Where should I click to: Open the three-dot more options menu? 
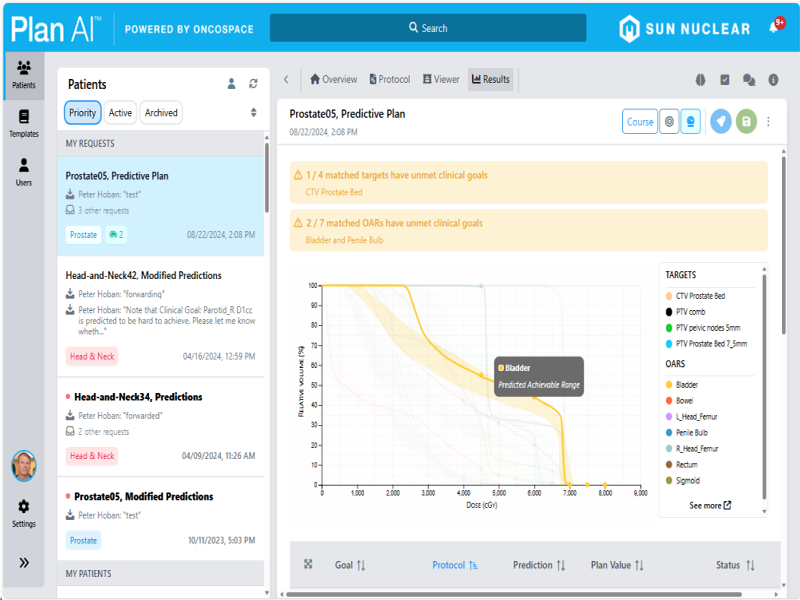768,122
